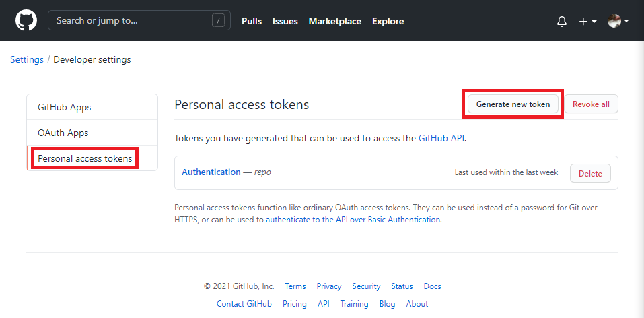The height and width of the screenshot is (318, 644).
Task: Select Personal access tokens in sidebar
Action: pos(92,158)
